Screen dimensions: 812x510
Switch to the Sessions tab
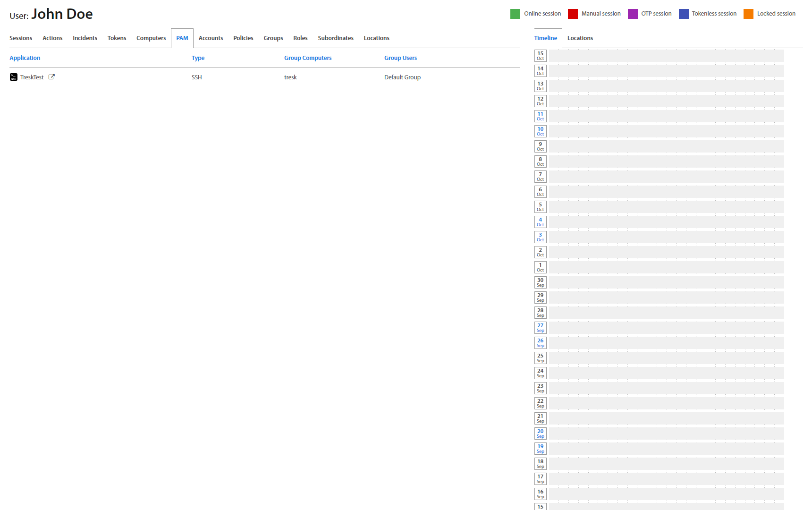[x=21, y=38]
